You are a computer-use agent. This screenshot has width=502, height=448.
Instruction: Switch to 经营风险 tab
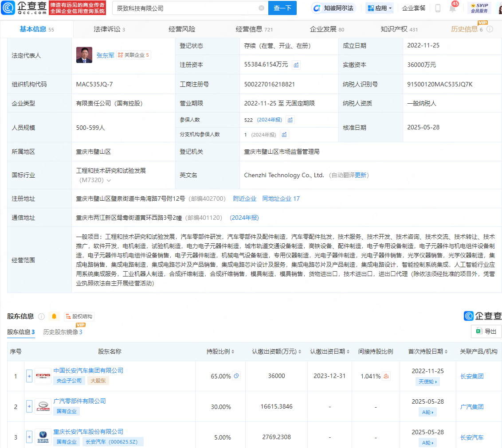pyautogui.click(x=182, y=29)
